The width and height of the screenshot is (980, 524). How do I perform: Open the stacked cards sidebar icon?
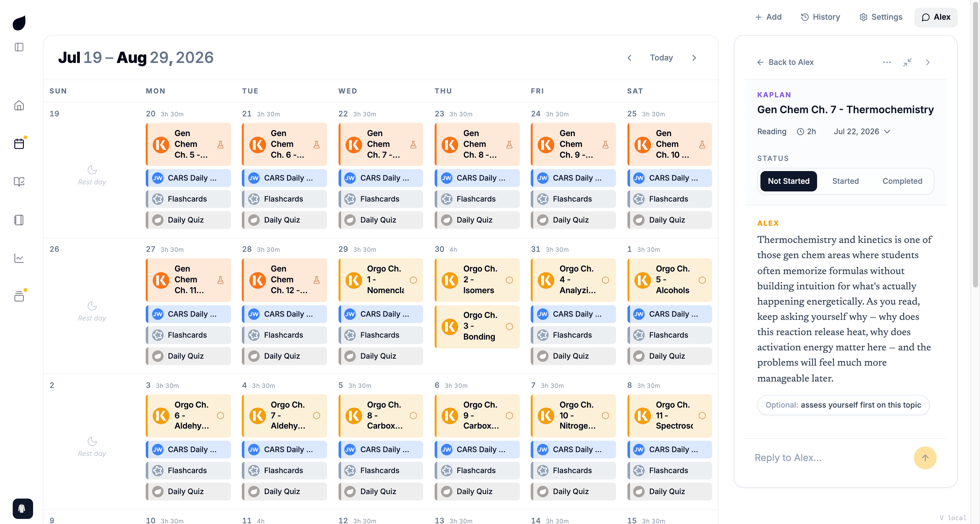pyautogui.click(x=19, y=296)
